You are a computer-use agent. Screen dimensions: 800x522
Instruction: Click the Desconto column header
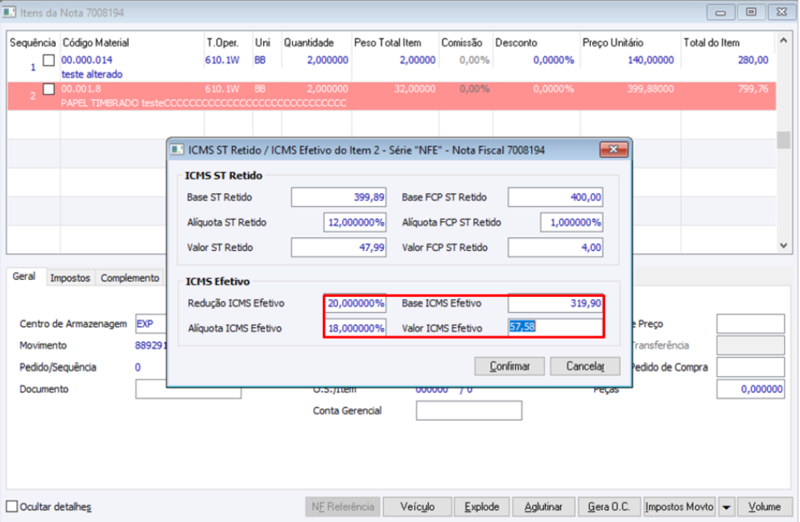pyautogui.click(x=516, y=43)
